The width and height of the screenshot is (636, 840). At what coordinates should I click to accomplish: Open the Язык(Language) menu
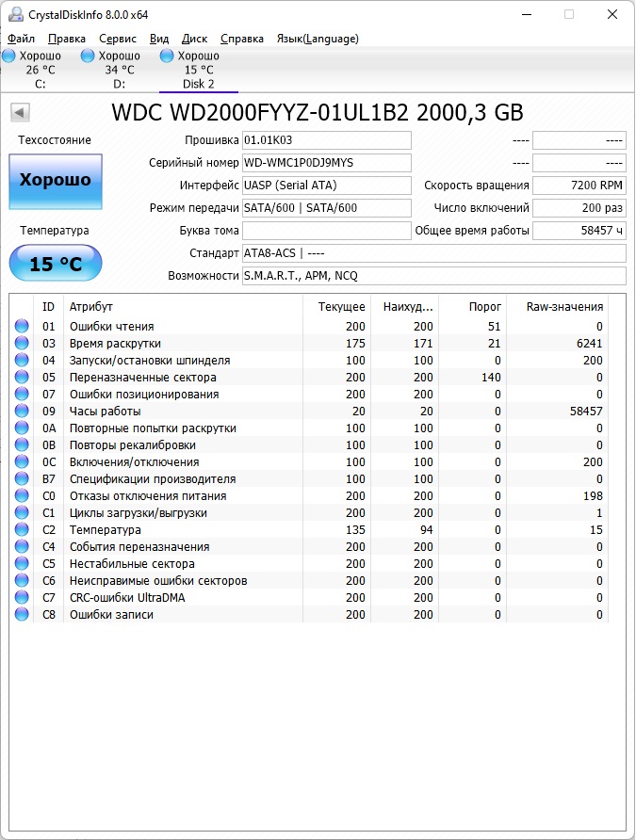[318, 39]
